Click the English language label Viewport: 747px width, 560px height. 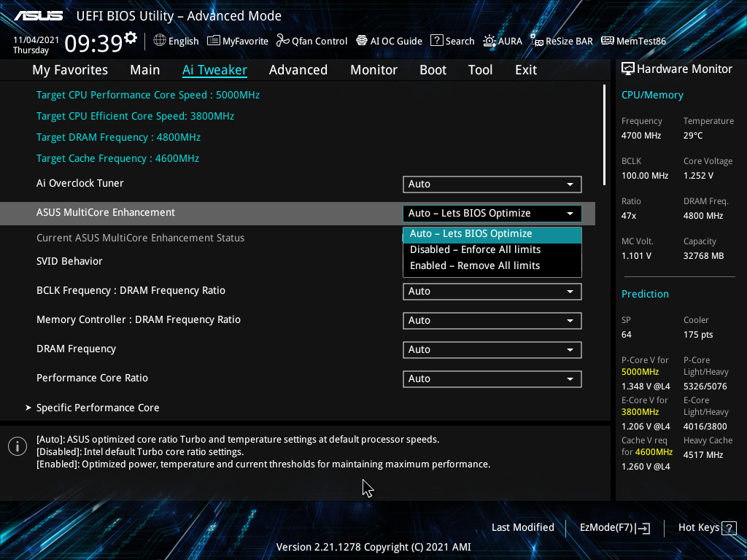click(x=183, y=41)
